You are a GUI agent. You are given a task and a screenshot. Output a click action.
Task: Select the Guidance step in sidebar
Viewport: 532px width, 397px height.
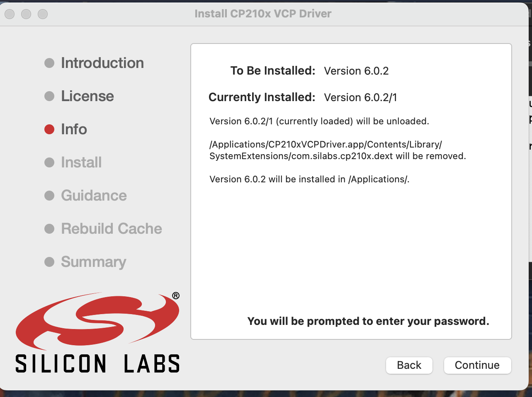(94, 196)
